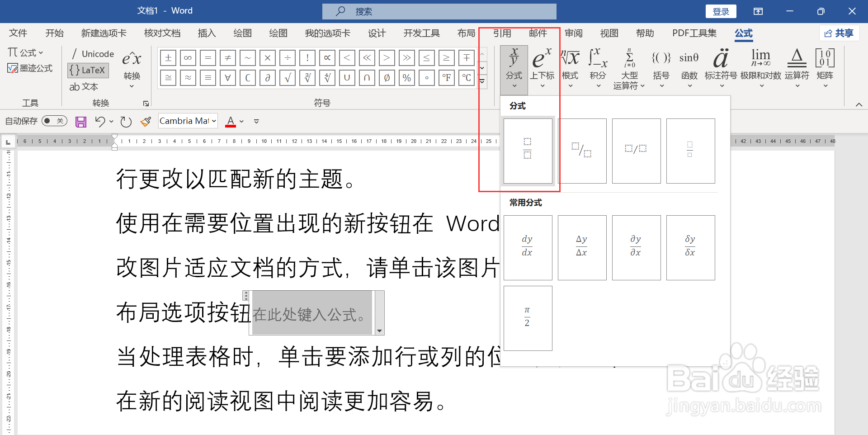868x435 pixels.
Task: Open the 函数 sinθ function dropdown
Action: tap(689, 69)
